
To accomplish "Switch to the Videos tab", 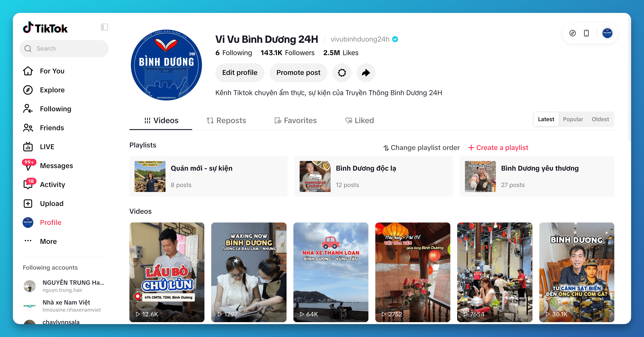I will [161, 121].
